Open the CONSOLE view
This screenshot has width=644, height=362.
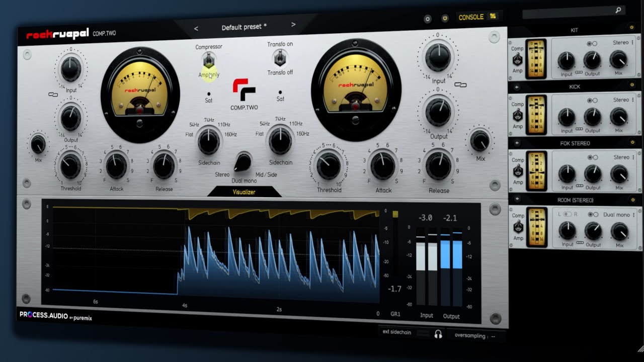point(471,17)
